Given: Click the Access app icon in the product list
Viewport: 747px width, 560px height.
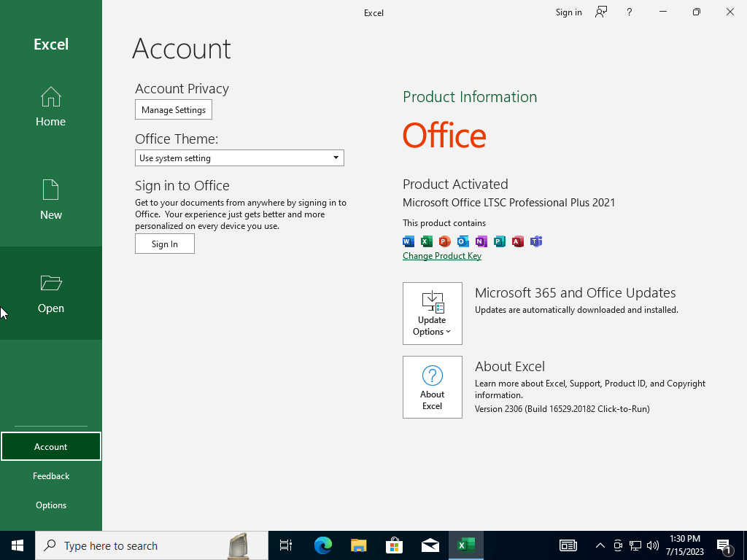Looking at the screenshot, I should tap(517, 241).
